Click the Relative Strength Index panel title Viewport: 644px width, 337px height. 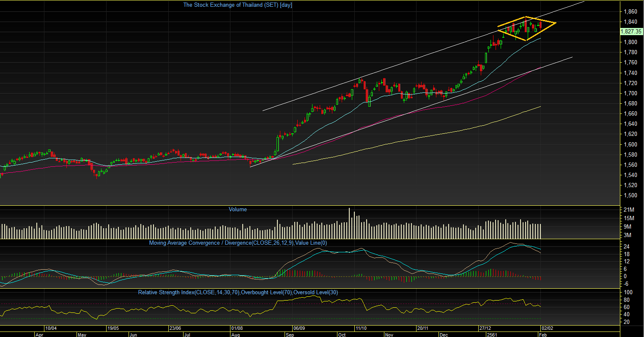238,292
